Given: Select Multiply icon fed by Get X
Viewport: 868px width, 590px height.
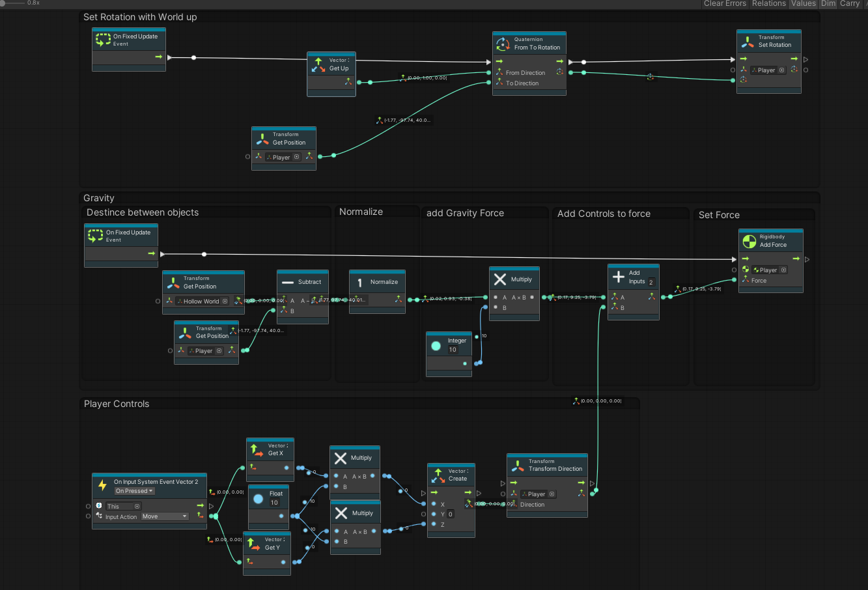Looking at the screenshot, I should 341,458.
